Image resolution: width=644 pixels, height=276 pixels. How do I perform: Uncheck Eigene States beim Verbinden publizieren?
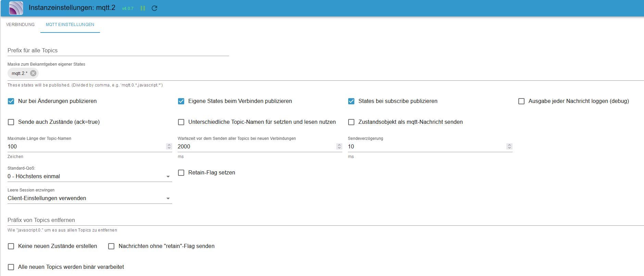(181, 101)
